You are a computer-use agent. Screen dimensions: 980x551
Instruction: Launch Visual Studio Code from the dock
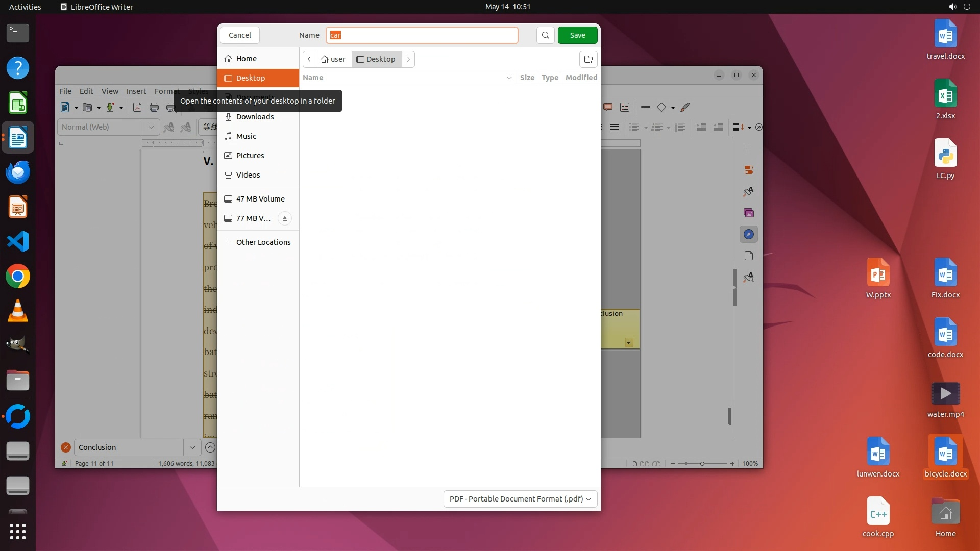[18, 241]
